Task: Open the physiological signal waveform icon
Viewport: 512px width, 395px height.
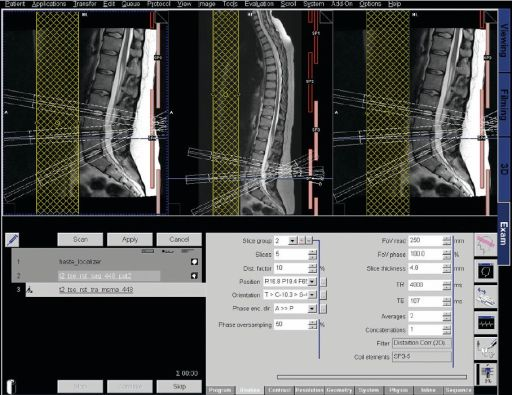Action: click(x=485, y=323)
